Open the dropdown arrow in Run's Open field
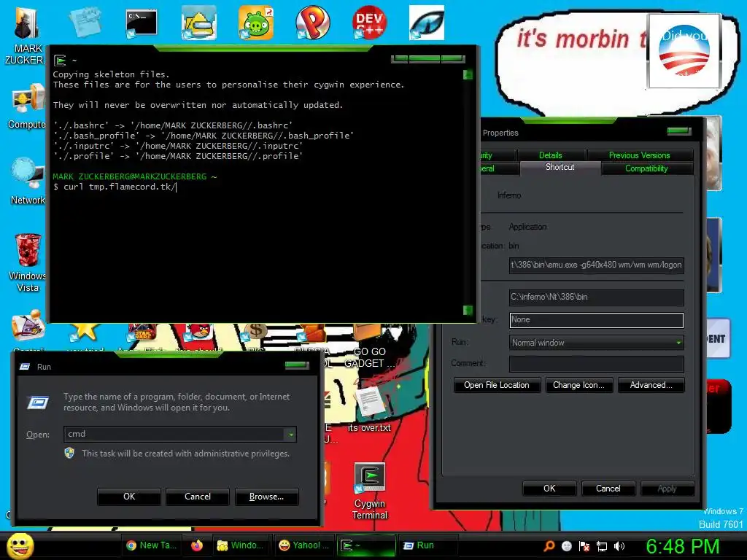The width and height of the screenshot is (747, 560). [290, 435]
